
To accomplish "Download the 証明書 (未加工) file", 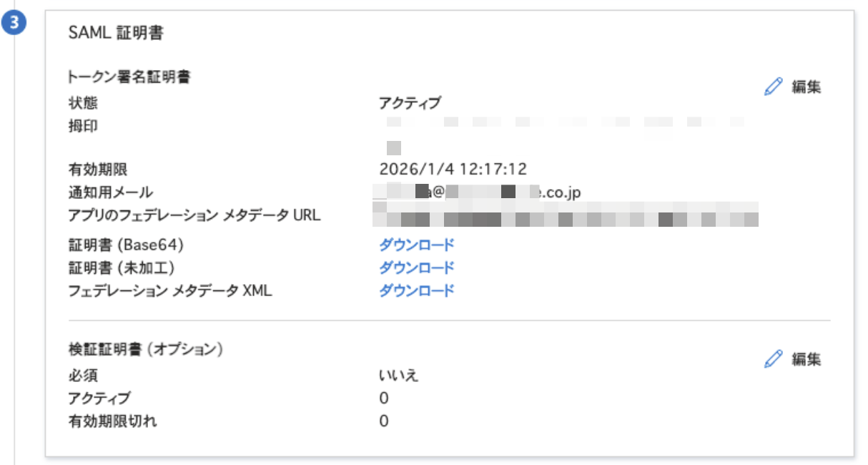I will pyautogui.click(x=416, y=268).
